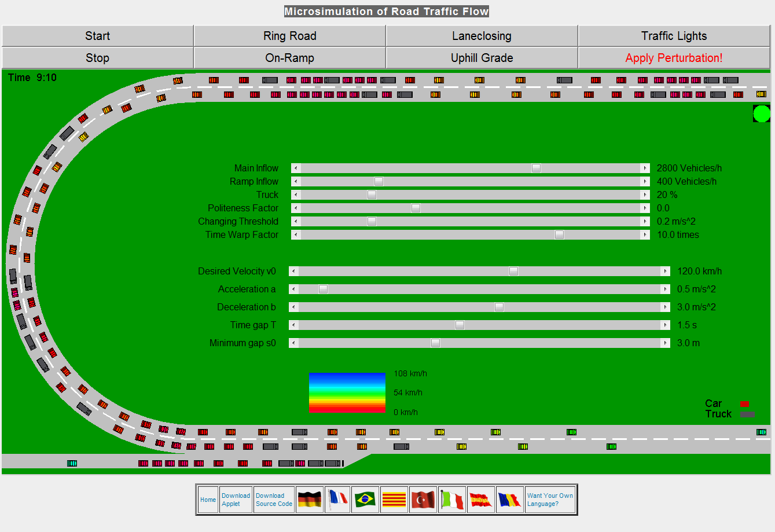Image resolution: width=775 pixels, height=532 pixels.
Task: Toggle the green traffic light indicator
Action: [761, 113]
